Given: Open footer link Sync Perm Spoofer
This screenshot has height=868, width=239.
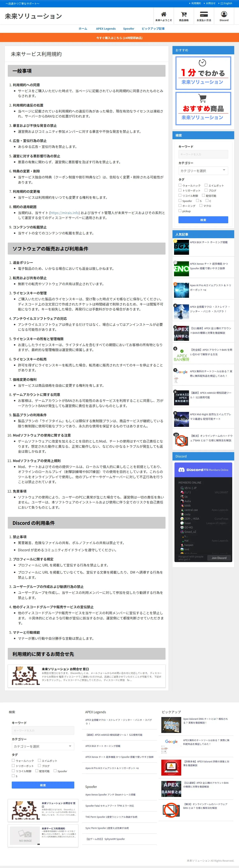Looking at the screenshot, I should (x=107, y=828).
